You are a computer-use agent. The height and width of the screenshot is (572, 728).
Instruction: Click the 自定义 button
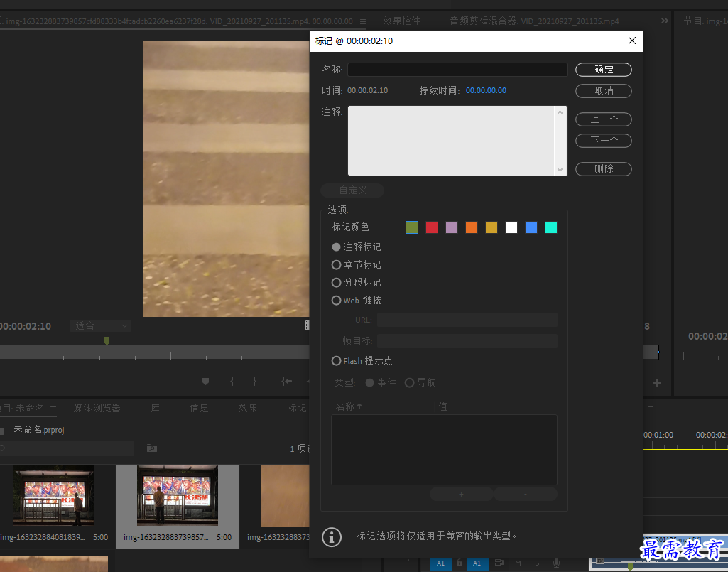tap(352, 190)
